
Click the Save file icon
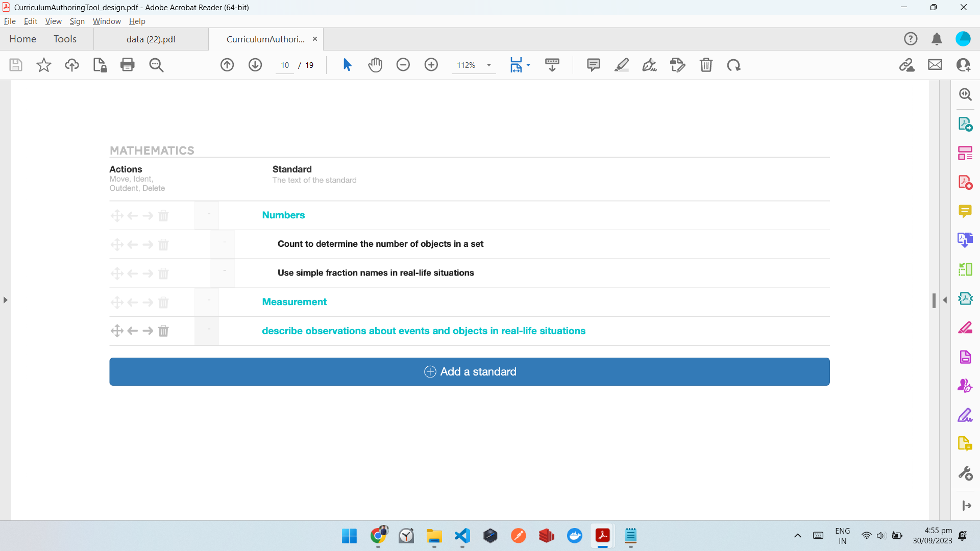pyautogui.click(x=16, y=65)
